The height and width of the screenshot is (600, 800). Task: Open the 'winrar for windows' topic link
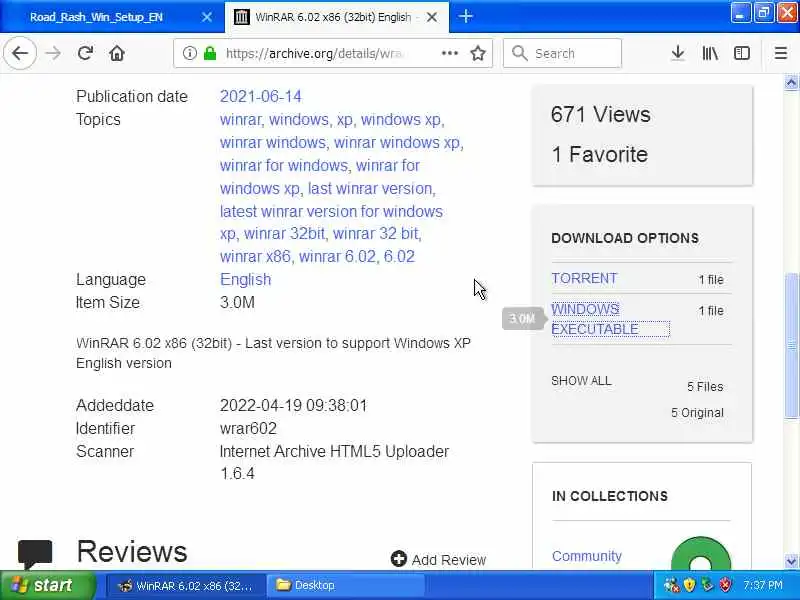pyautogui.click(x=284, y=165)
